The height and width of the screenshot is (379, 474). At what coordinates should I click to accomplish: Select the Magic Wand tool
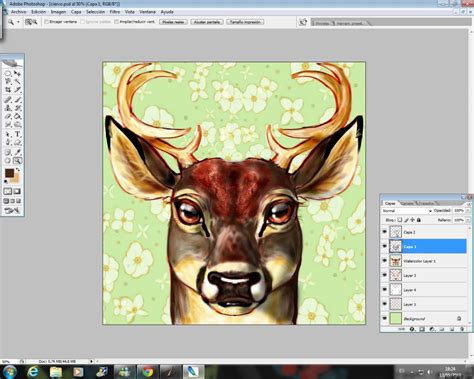click(17, 81)
